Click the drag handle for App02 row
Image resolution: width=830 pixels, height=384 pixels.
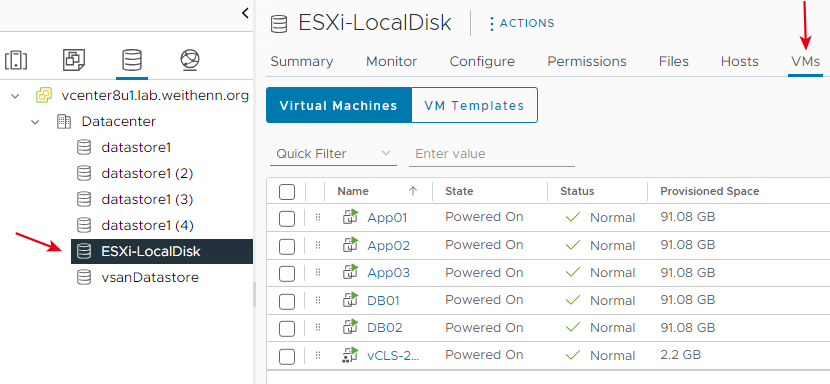click(x=318, y=245)
